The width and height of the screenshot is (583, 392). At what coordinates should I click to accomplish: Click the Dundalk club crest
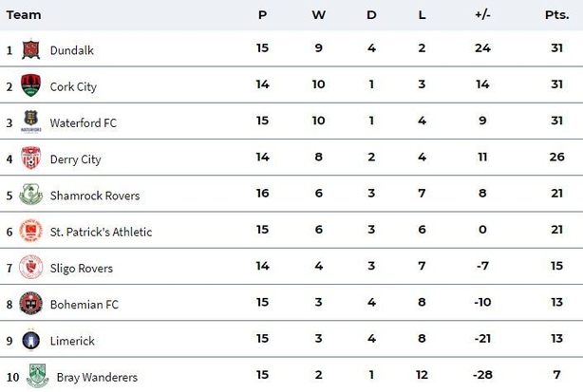tap(31, 49)
